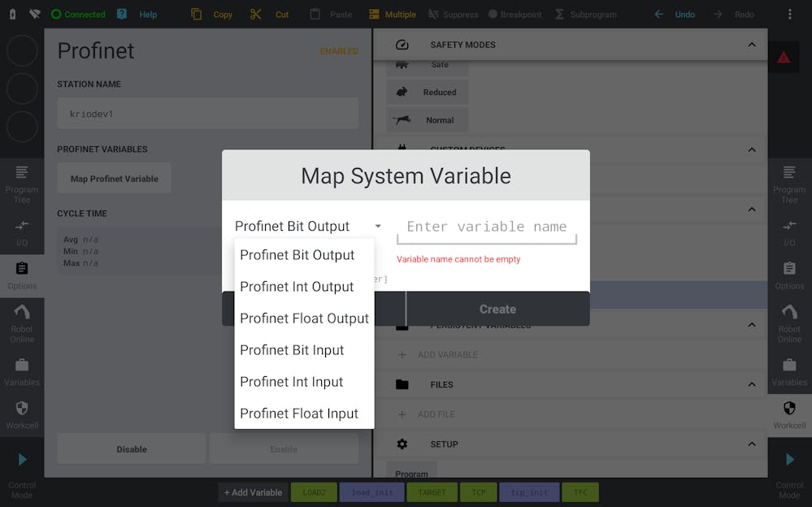The width and height of the screenshot is (812, 507).
Task: Select the TARGET variable chip
Action: pos(432,492)
